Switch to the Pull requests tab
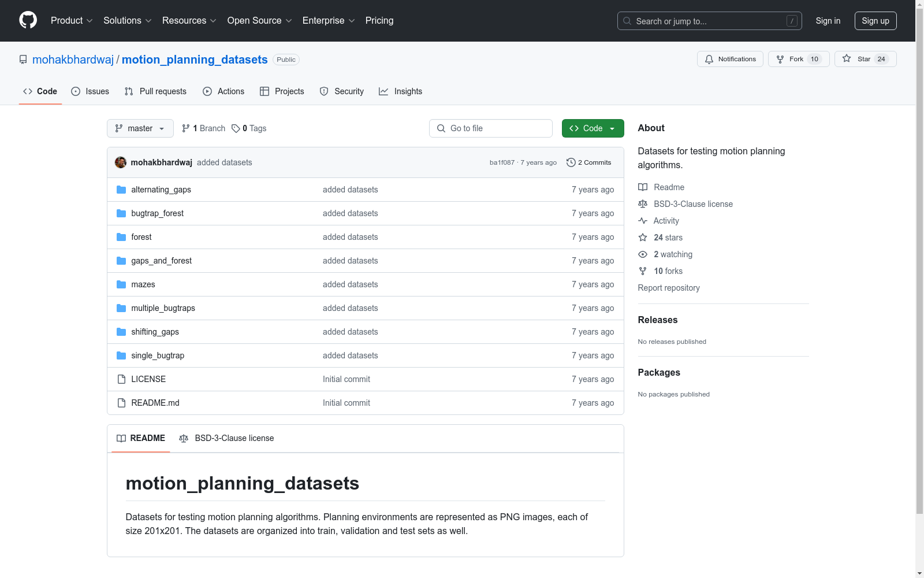Viewport: 924px width, 578px height. (x=155, y=91)
